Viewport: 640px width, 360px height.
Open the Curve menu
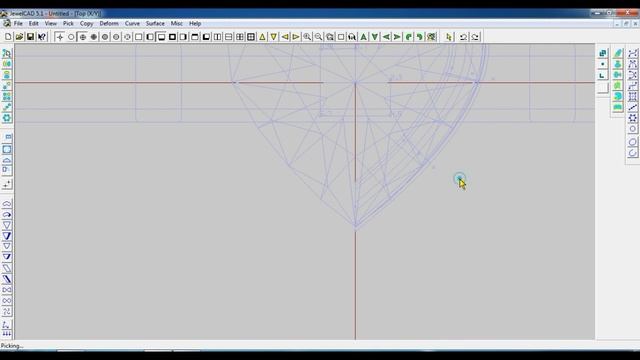click(x=132, y=24)
